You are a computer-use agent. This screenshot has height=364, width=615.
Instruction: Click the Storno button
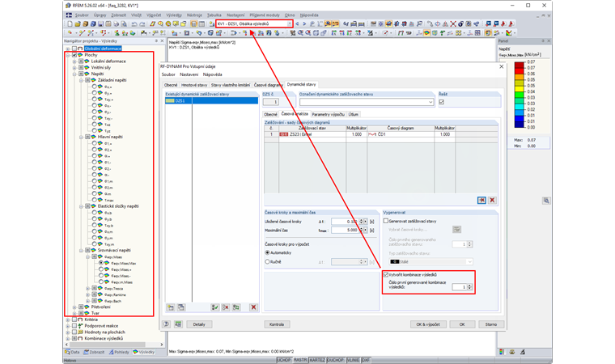[491, 324]
